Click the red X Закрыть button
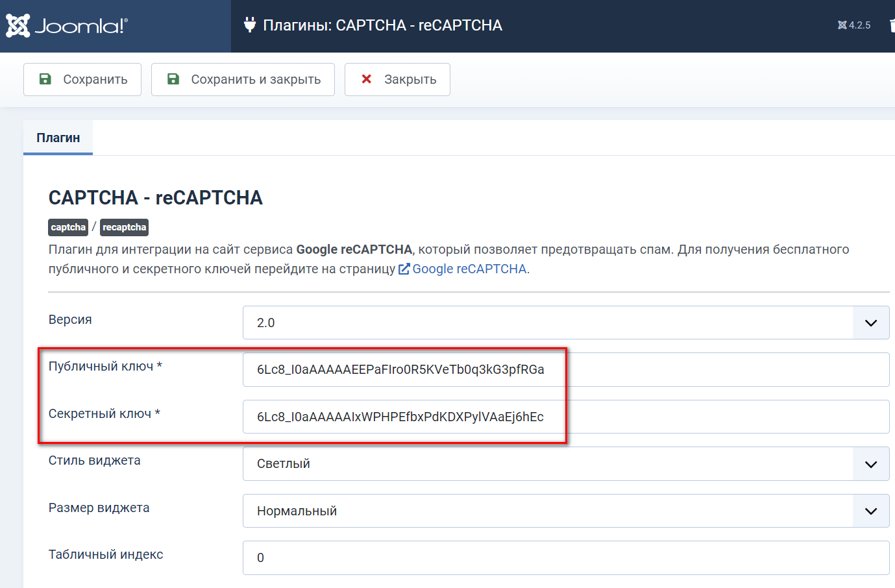 pos(397,79)
